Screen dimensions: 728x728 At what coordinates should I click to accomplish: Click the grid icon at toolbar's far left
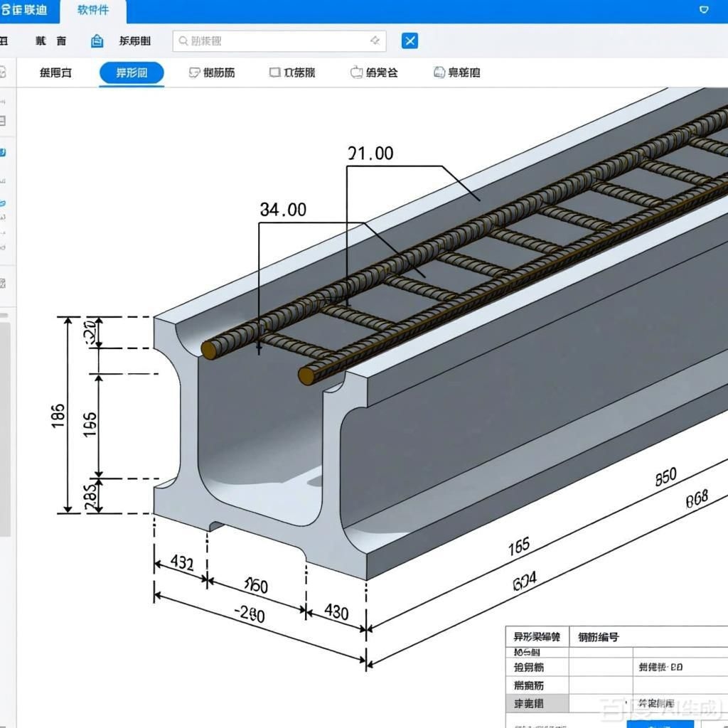coord(4,41)
